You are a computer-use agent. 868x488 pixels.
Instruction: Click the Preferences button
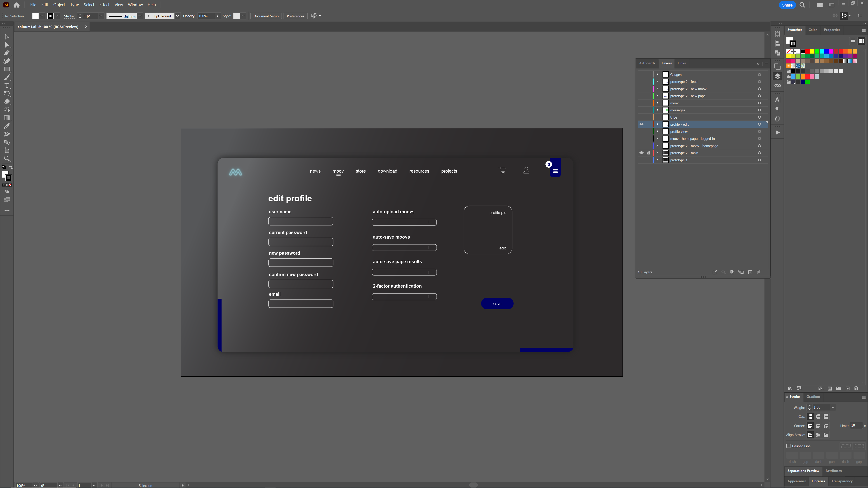pos(295,16)
